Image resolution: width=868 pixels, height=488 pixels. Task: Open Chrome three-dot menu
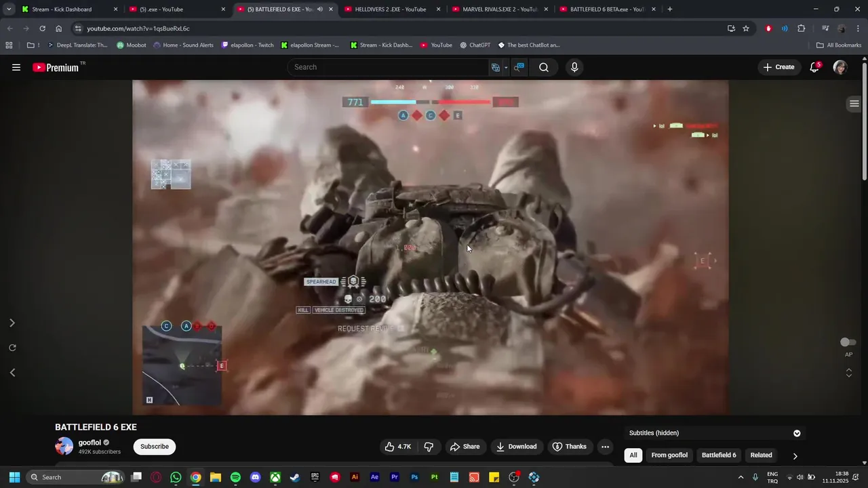858,28
